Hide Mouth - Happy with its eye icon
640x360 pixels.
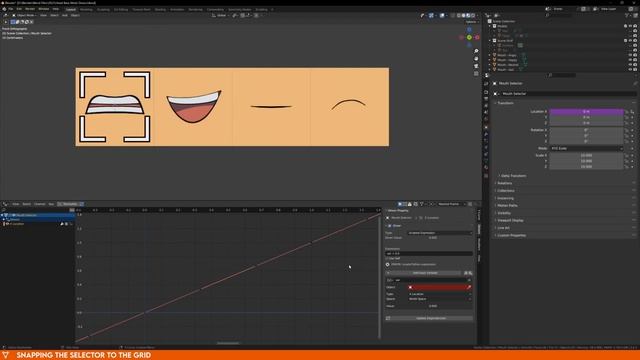pos(630,60)
